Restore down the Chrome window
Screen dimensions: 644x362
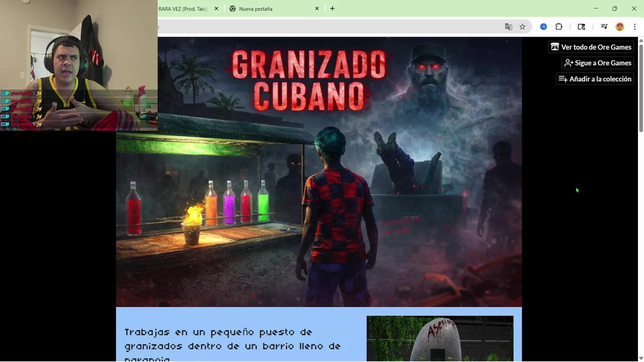pyautogui.click(x=614, y=9)
